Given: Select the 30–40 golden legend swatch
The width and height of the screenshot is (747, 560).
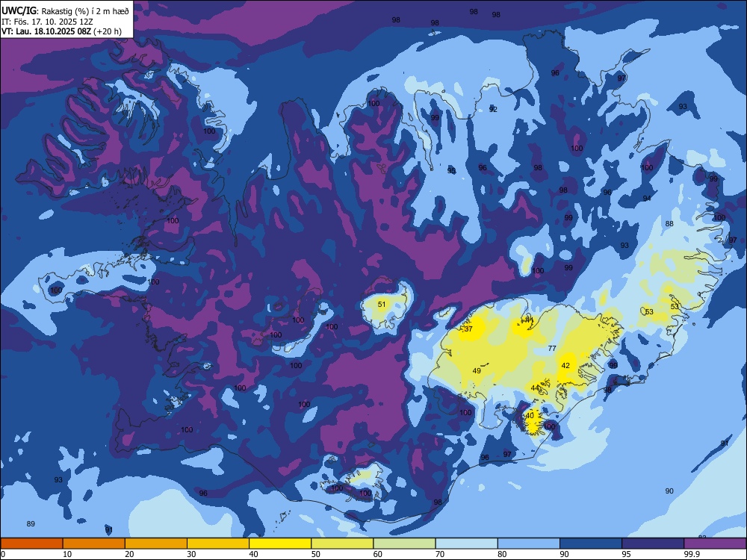Looking at the screenshot, I should [x=218, y=544].
